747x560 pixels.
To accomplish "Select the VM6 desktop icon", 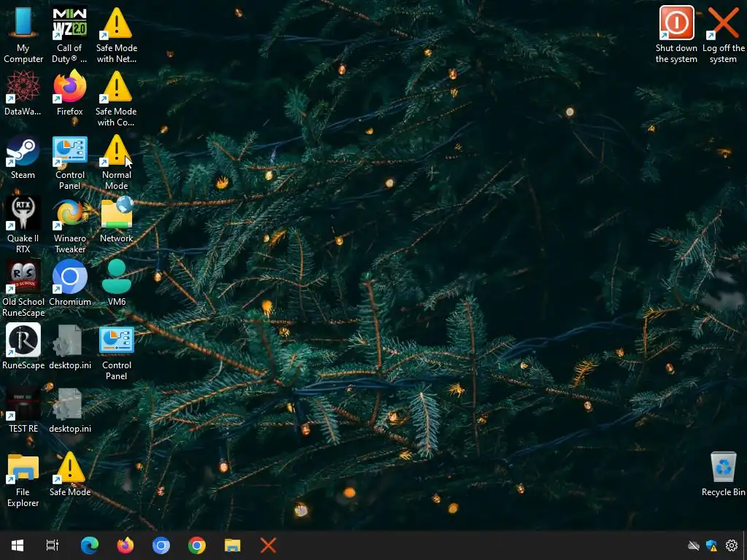I will (x=117, y=284).
